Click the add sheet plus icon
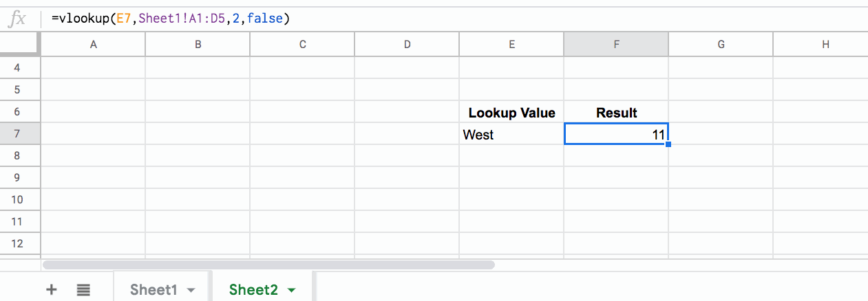 tap(51, 289)
